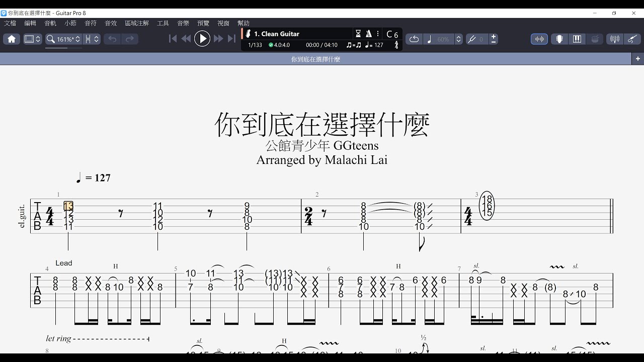
Task: Add a new document tab with plus
Action: 638,59
